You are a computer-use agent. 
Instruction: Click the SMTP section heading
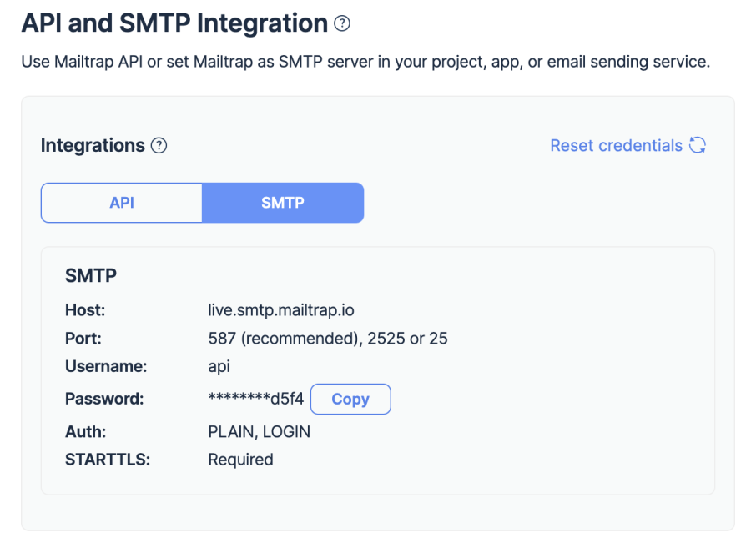coord(91,276)
